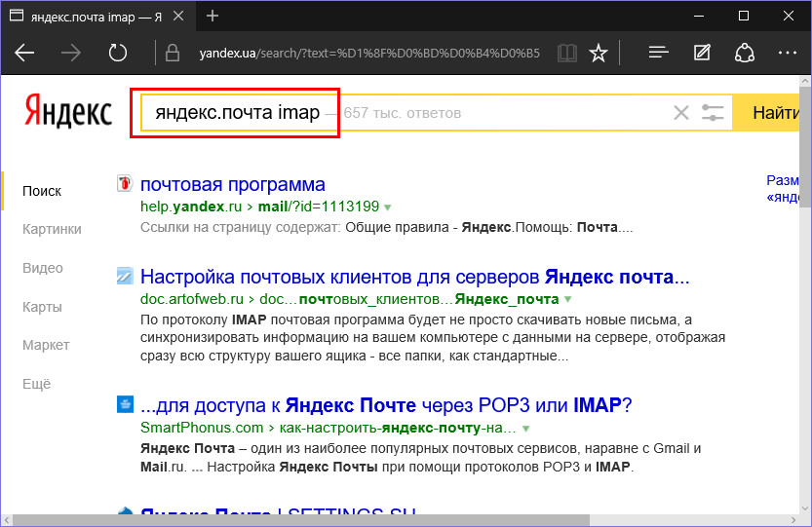Expand dropdown arrow next to SmartPhonus.com result

(x=526, y=428)
